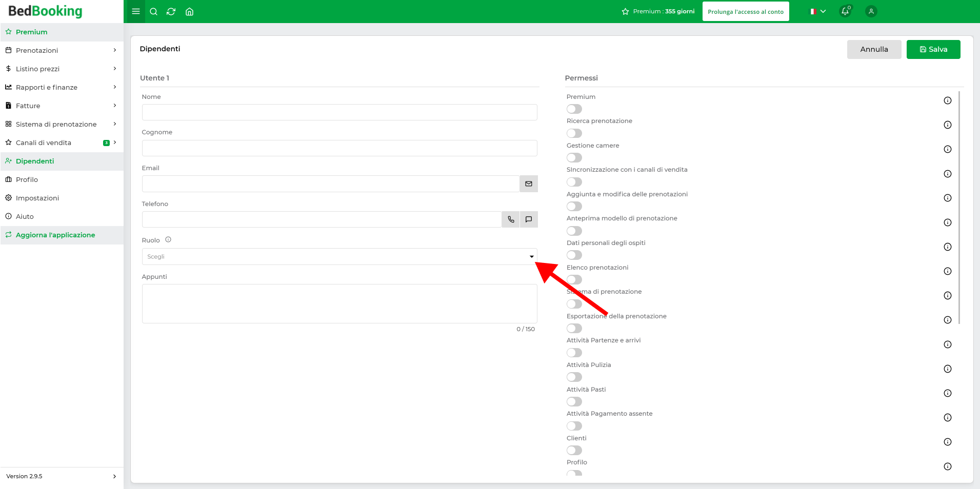Open info icon for Sincronizzazione con i canali

(948, 174)
